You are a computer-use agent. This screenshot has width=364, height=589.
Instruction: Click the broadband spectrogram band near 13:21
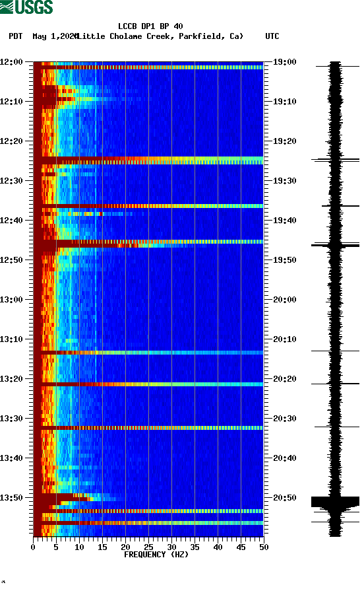click(148, 384)
